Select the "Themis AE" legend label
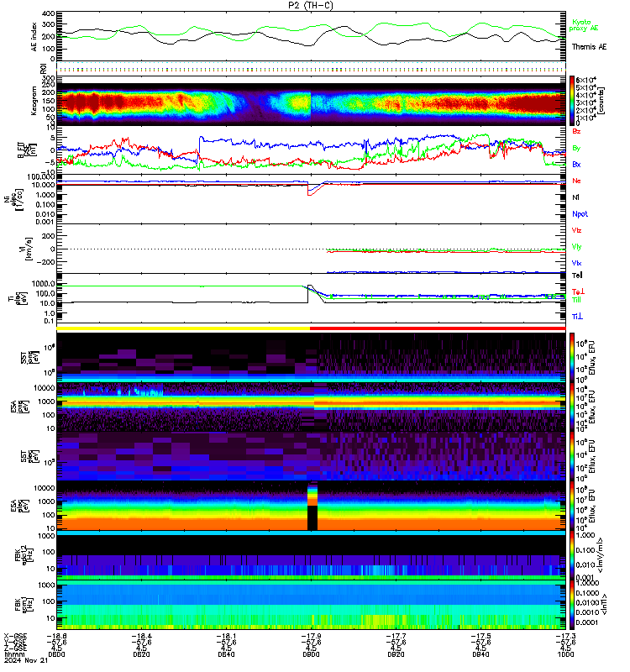630x672 pixels. tap(590, 47)
